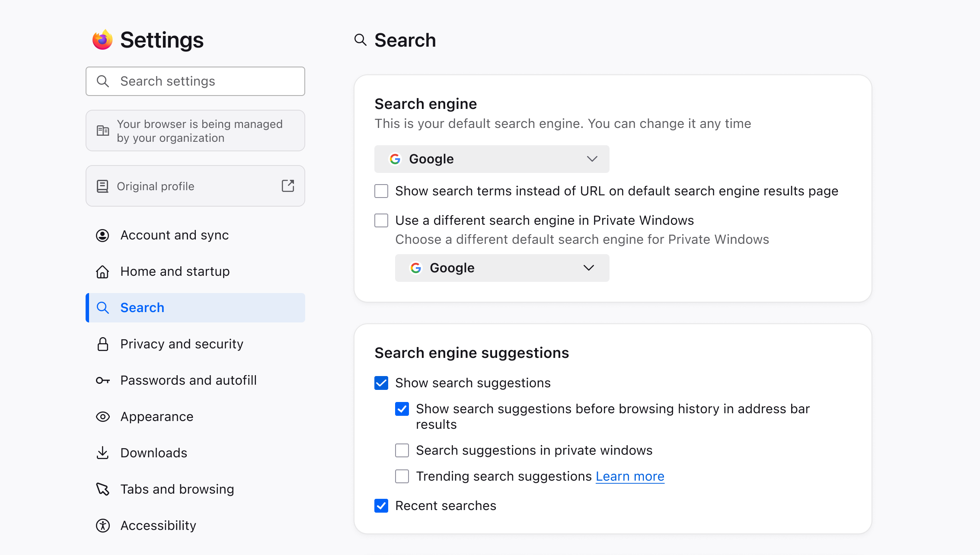Turn off the Recent searches checkbox
Viewport: 980px width, 555px height.
tap(381, 506)
